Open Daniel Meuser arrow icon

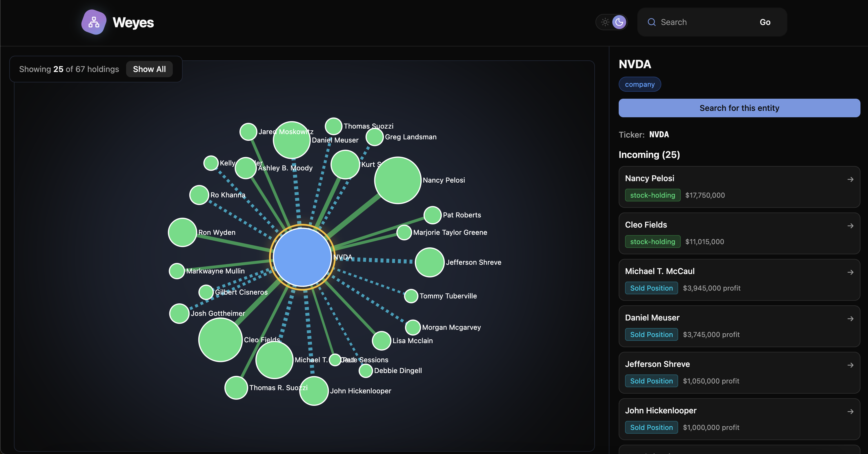coord(850,319)
